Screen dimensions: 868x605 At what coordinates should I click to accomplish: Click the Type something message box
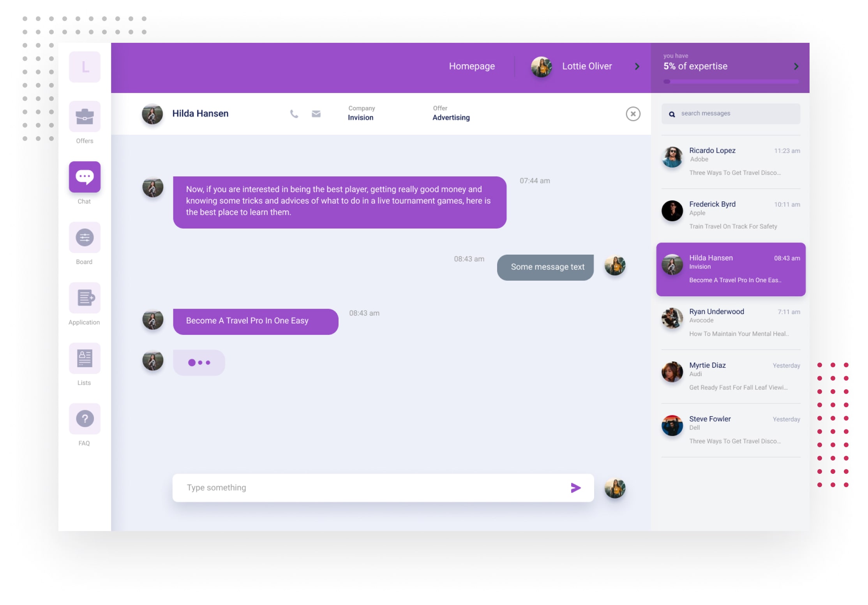(383, 488)
